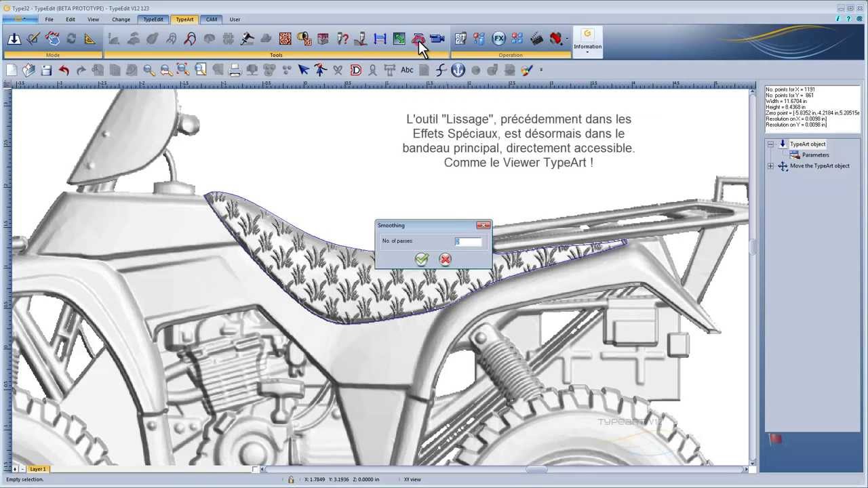Click the horizontal scrollbar thumb
This screenshot has width=868, height=488.
(536, 469)
